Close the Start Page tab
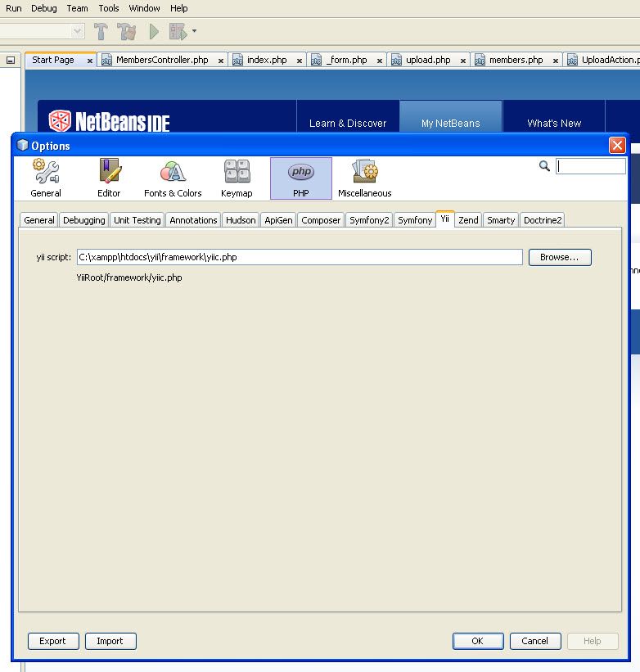Viewport: 640px width, 672px height. [89, 61]
